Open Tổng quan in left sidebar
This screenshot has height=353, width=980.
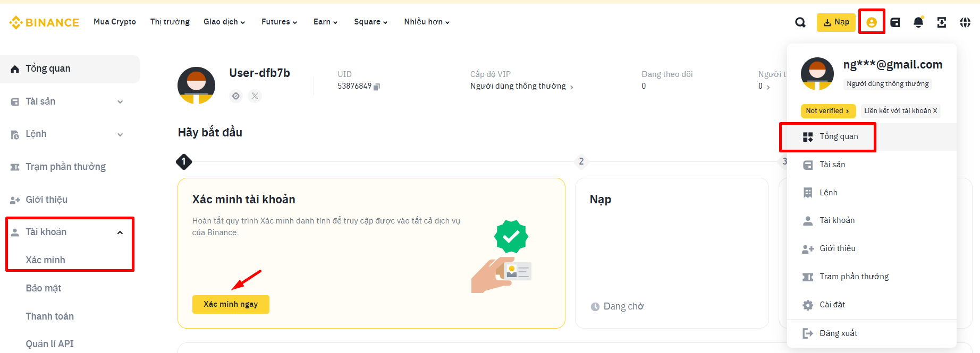click(70, 69)
